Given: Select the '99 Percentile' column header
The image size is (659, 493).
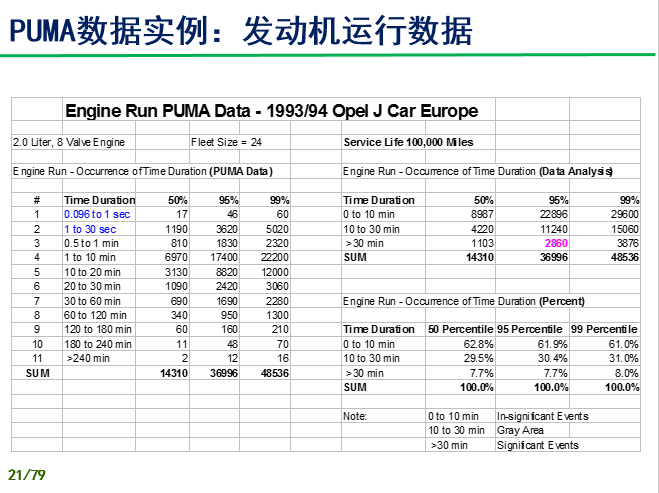Looking at the screenshot, I should point(604,329).
